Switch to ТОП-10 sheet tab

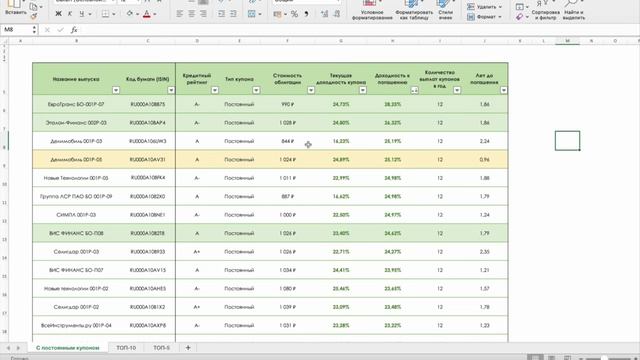click(x=126, y=348)
